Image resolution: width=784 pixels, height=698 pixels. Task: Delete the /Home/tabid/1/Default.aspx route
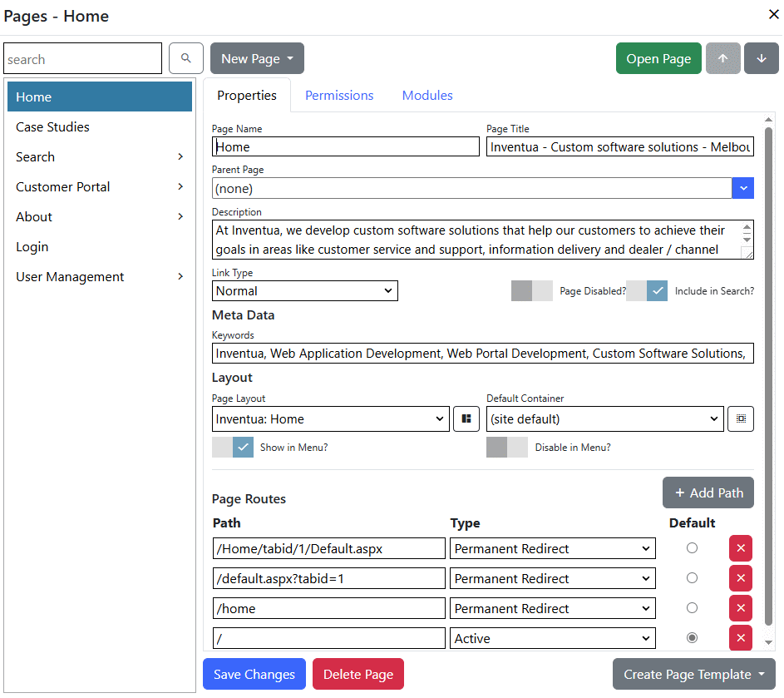pyautogui.click(x=741, y=548)
